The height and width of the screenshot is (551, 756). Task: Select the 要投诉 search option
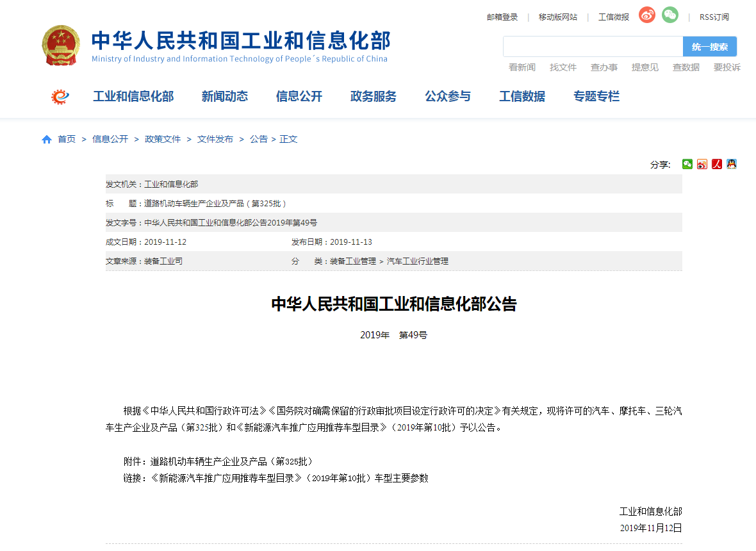coord(727,67)
